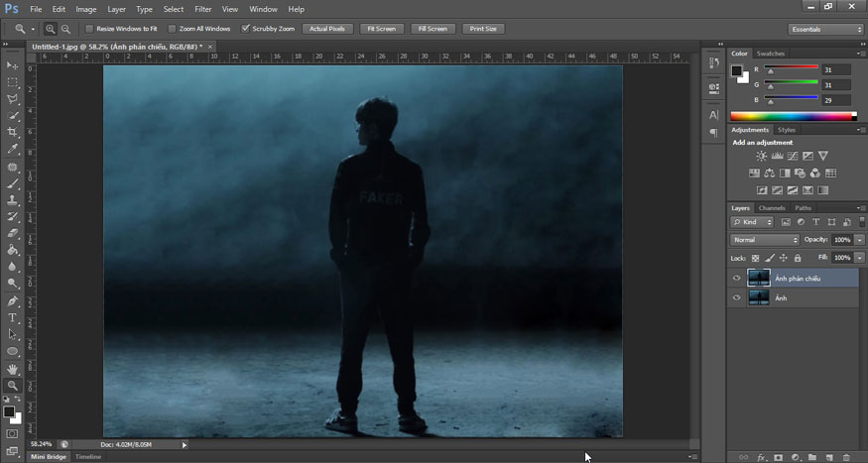Open the Filter menu
Image resolution: width=868 pixels, height=463 pixels.
tap(203, 9)
